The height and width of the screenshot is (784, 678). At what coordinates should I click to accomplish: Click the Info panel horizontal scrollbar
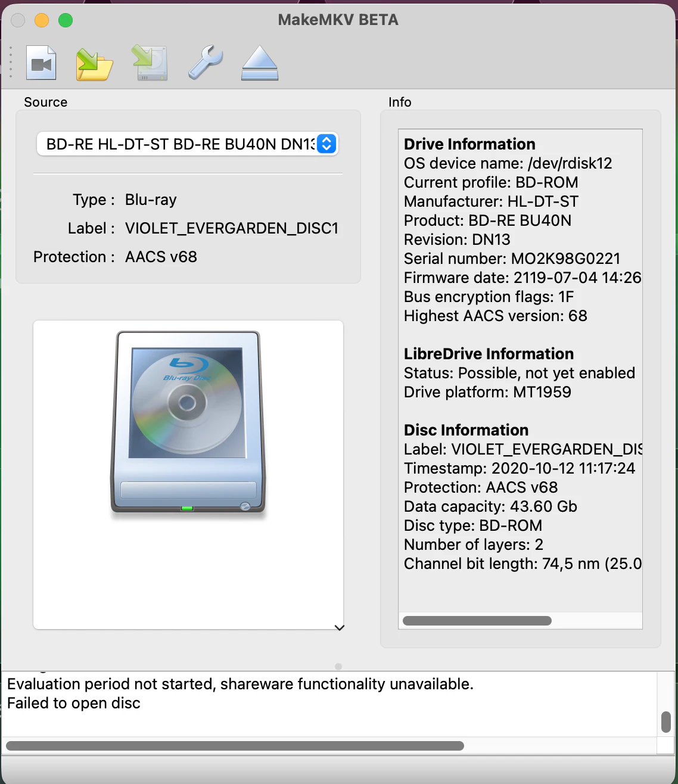pos(477,621)
